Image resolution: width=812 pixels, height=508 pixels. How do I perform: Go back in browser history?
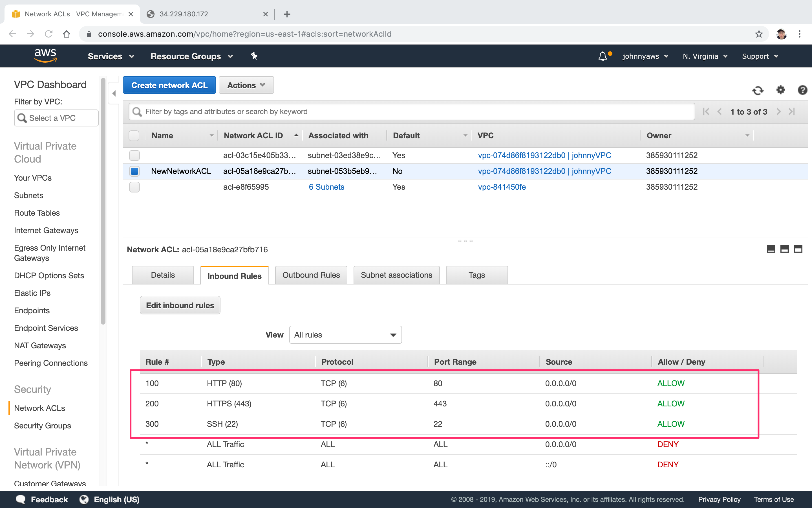tap(12, 34)
